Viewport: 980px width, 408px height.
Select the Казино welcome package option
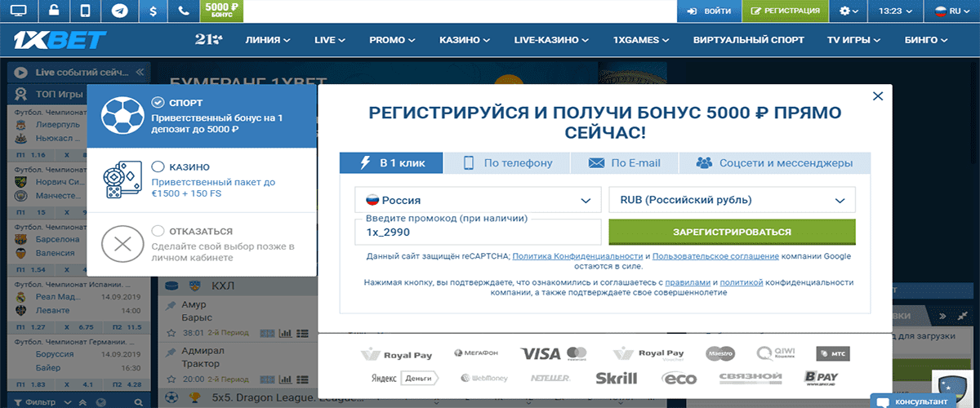point(202,180)
